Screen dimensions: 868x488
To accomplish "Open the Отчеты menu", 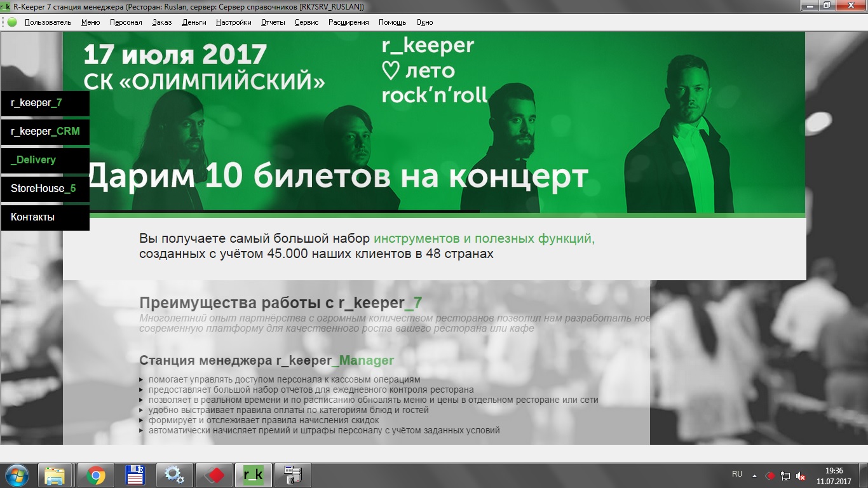I will pyautogui.click(x=273, y=22).
